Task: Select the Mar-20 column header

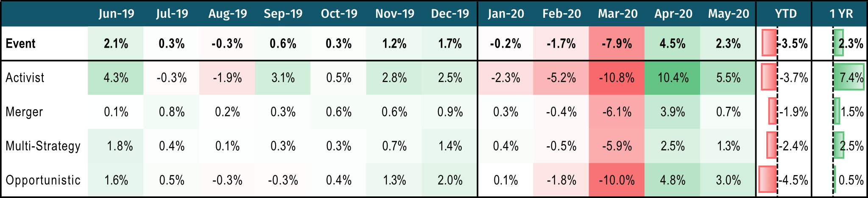Action: tap(617, 14)
